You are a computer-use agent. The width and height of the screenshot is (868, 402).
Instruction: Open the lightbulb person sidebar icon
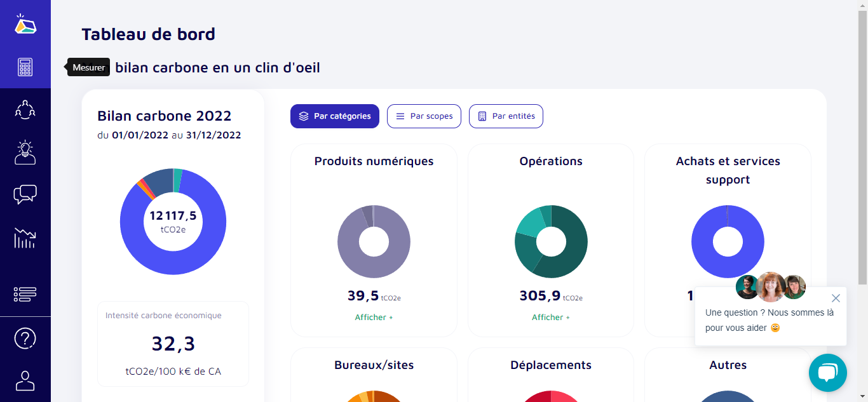click(x=25, y=152)
